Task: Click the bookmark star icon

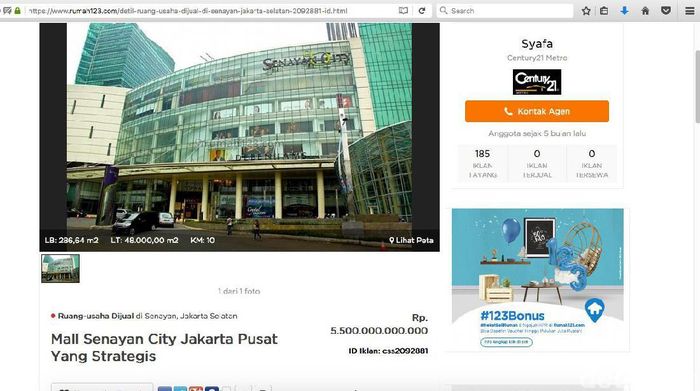Action: tap(586, 11)
